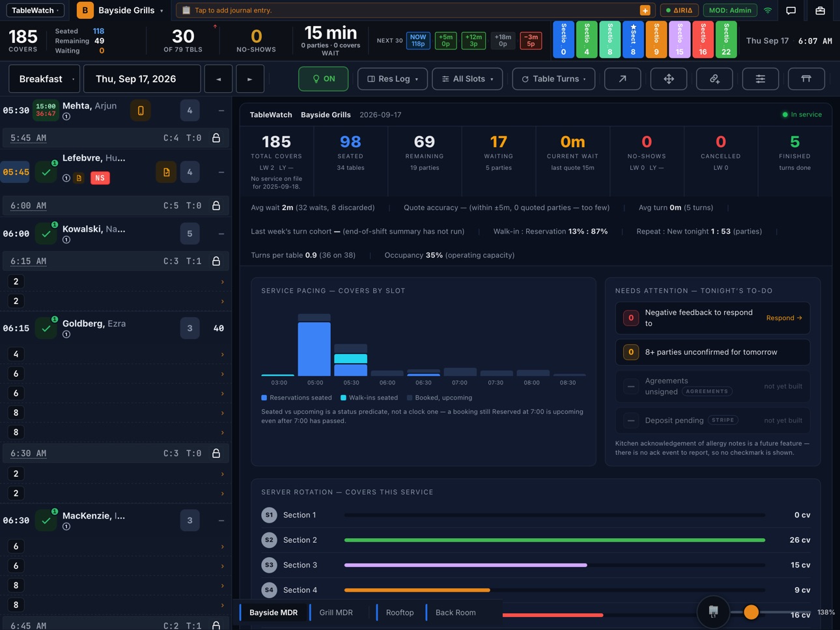
Task: Expand the All Slots dropdown
Action: click(x=468, y=79)
